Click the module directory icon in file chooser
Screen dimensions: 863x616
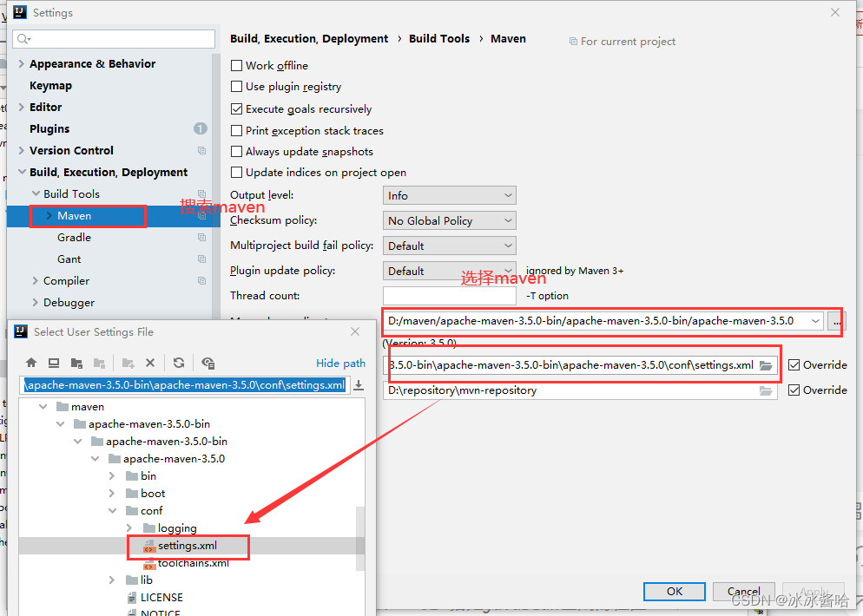click(x=99, y=363)
